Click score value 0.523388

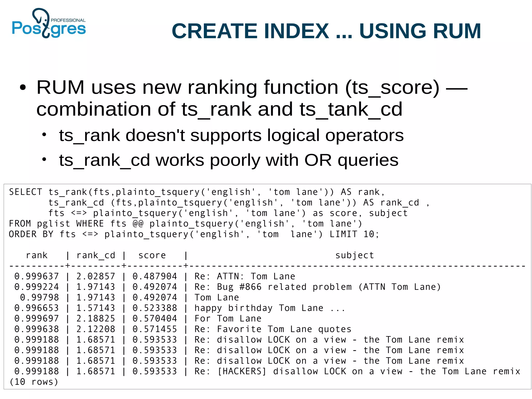pyautogui.click(x=155, y=308)
